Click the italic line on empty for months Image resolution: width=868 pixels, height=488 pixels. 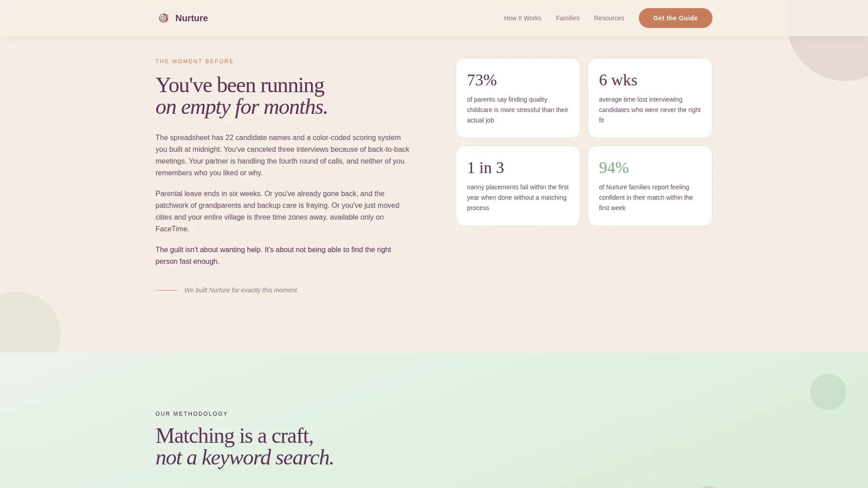coord(241,107)
